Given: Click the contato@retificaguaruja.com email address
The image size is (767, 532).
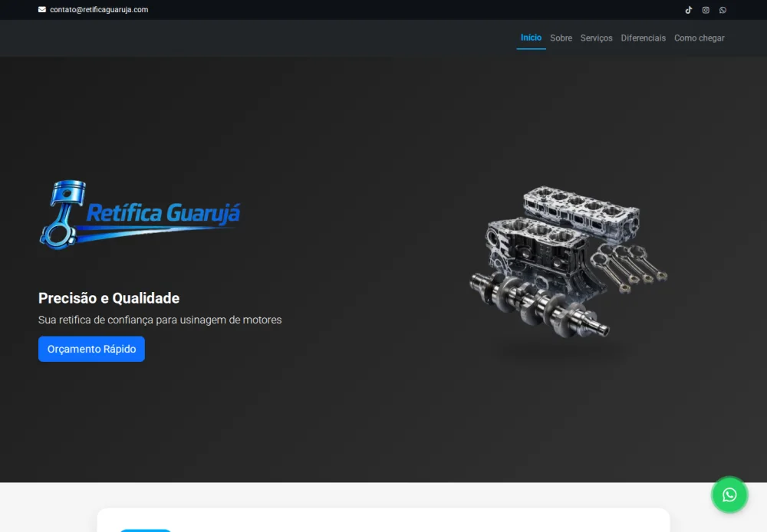Looking at the screenshot, I should pyautogui.click(x=99, y=9).
